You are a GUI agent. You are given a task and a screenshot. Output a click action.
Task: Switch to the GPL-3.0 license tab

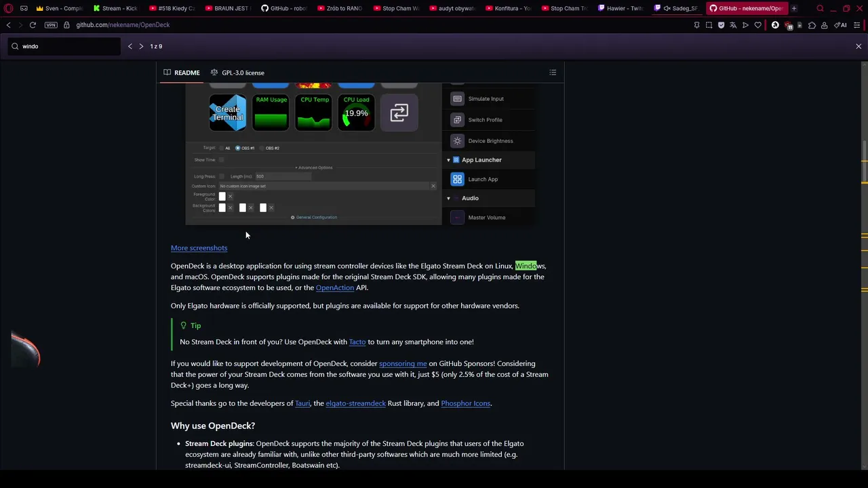click(237, 73)
